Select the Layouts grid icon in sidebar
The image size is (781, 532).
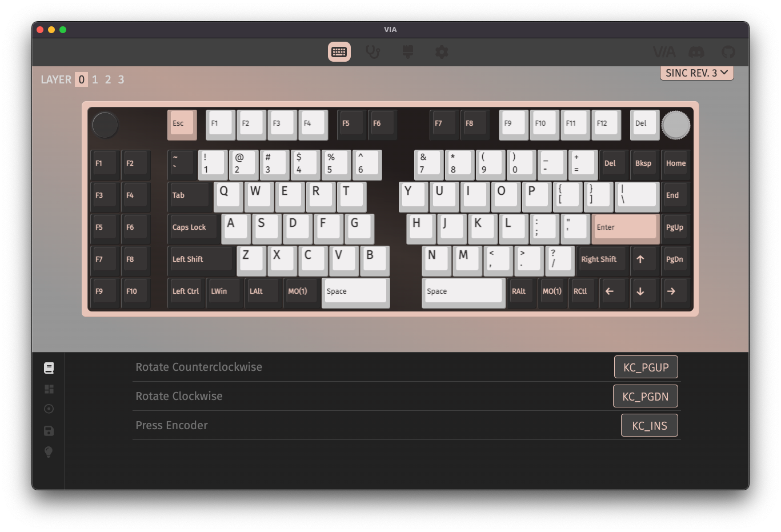tap(49, 389)
